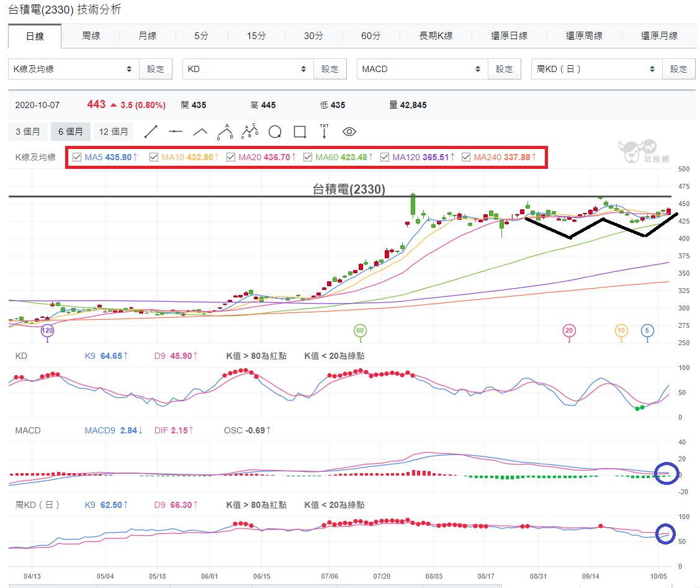
Task: Switch to the 日線 tab
Action: click(x=35, y=36)
